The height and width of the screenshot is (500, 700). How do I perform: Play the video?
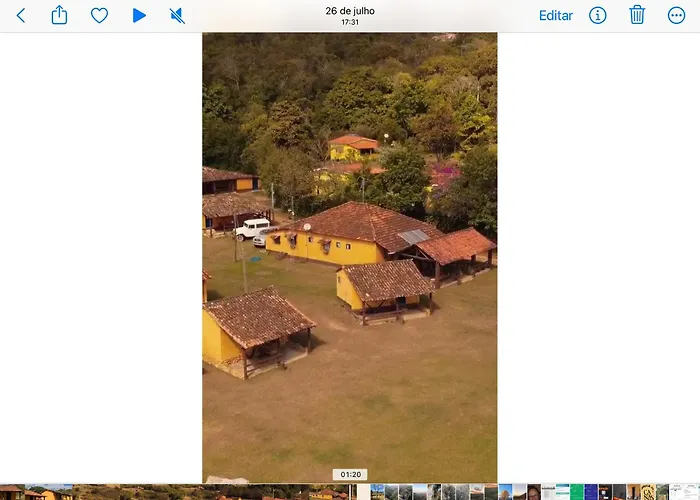[139, 15]
